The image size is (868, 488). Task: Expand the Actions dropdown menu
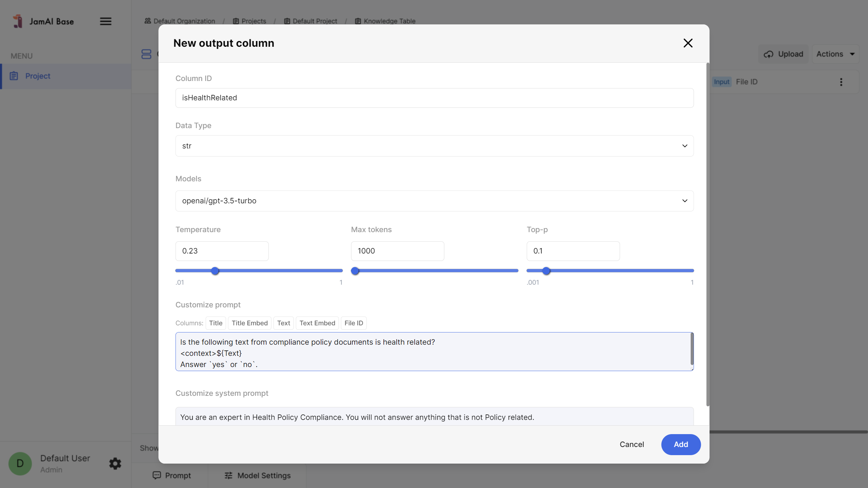click(835, 54)
